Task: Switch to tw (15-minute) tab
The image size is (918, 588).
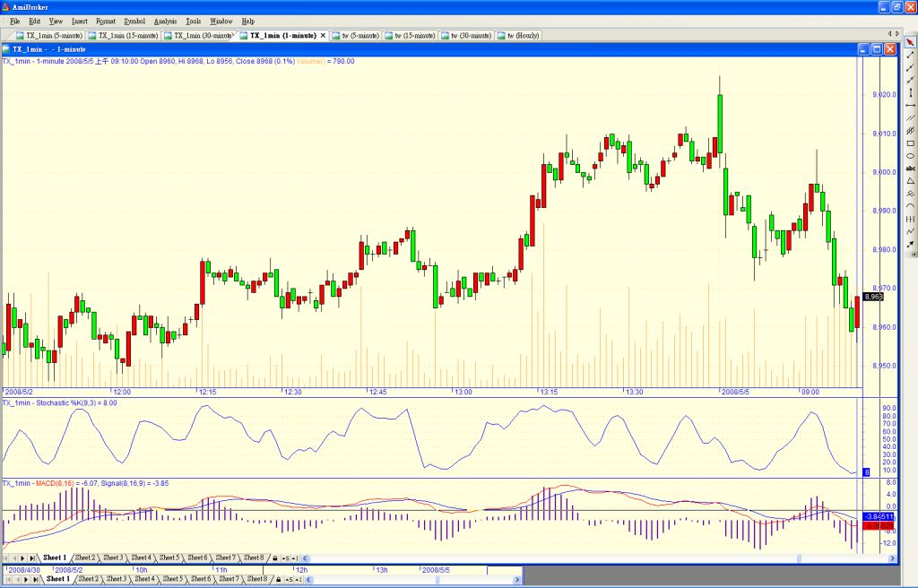Action: pyautogui.click(x=410, y=36)
